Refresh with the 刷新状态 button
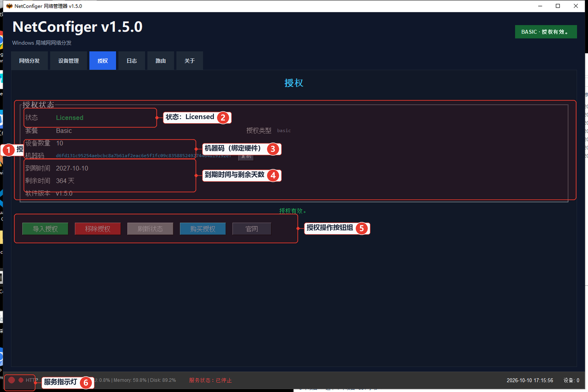588x392 pixels. point(150,229)
